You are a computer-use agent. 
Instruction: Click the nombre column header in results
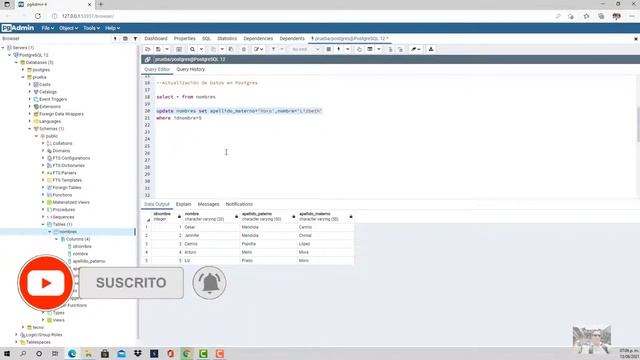tap(211, 216)
